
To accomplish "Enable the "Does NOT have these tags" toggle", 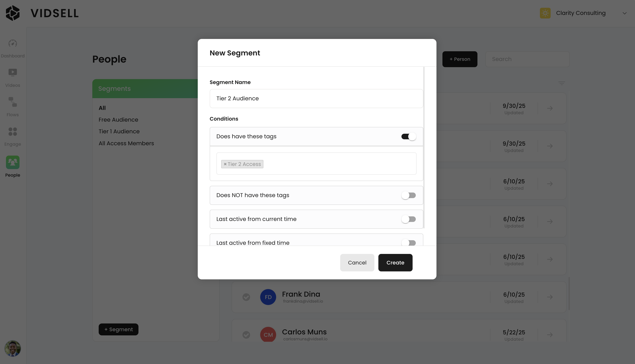I will pos(408,195).
